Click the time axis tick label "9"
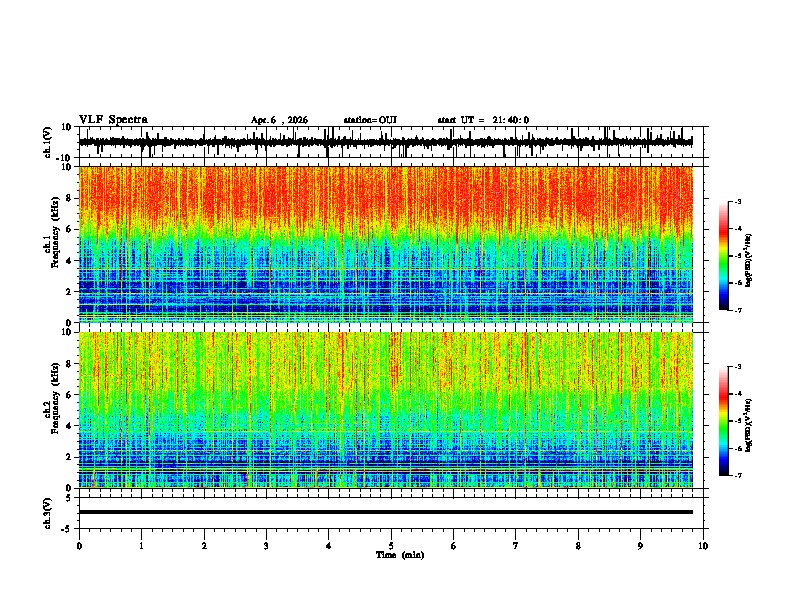The image size is (792, 612). point(640,546)
